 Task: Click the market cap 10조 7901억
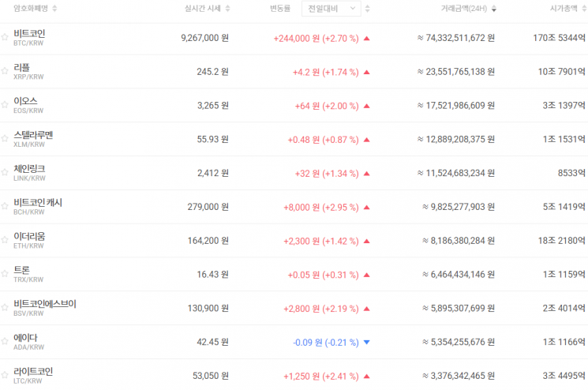(x=562, y=72)
